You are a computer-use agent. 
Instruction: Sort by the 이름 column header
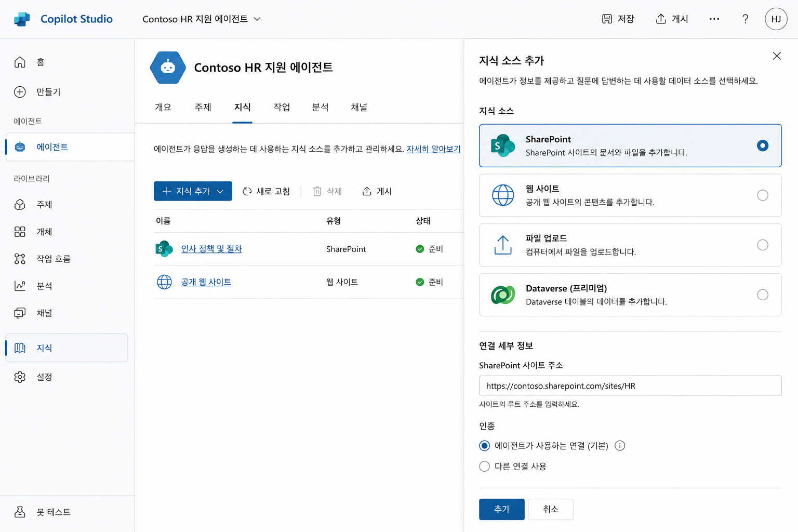coord(163,221)
